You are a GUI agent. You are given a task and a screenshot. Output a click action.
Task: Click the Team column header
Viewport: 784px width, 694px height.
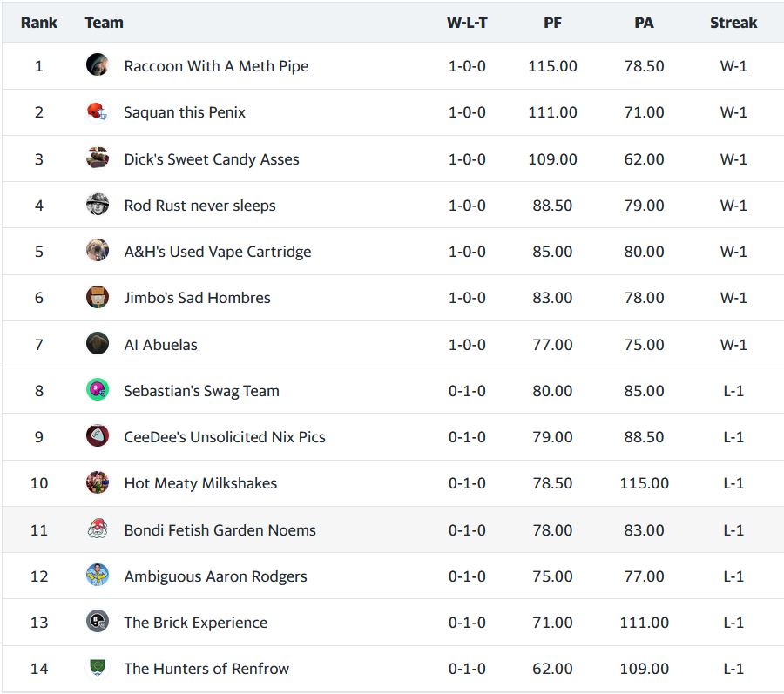coord(104,23)
